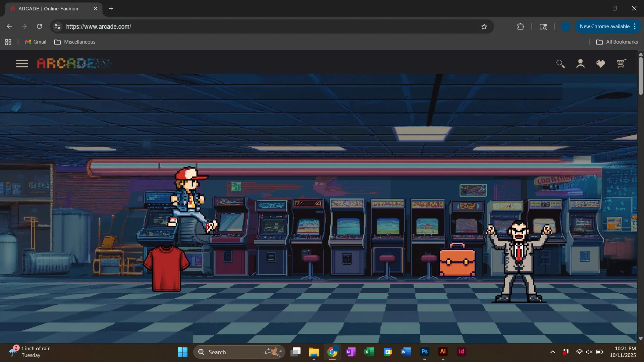Viewport: 644px width, 362px height.
Task: Toggle the muted volume icon in tray
Action: 589,352
